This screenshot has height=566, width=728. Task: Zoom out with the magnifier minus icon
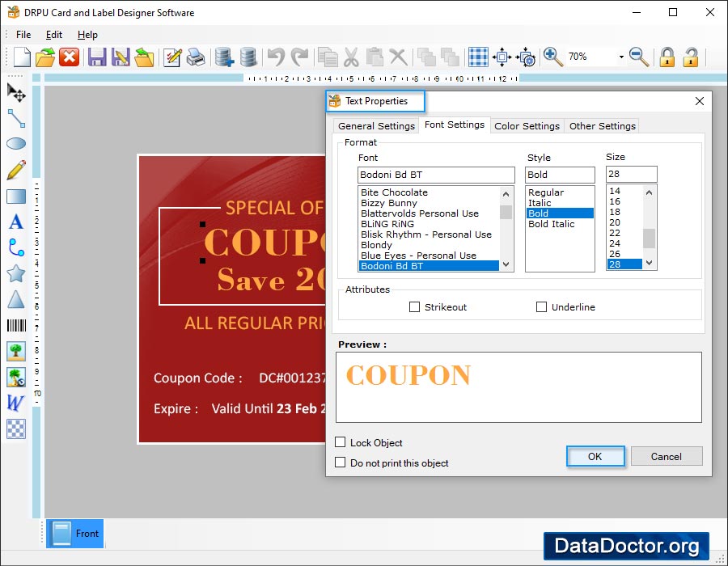click(639, 57)
